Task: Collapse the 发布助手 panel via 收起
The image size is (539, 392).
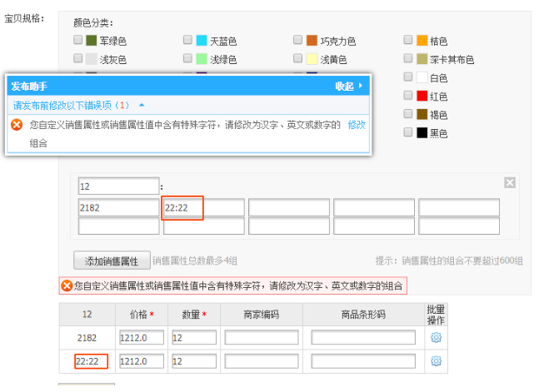Action: pyautogui.click(x=348, y=86)
